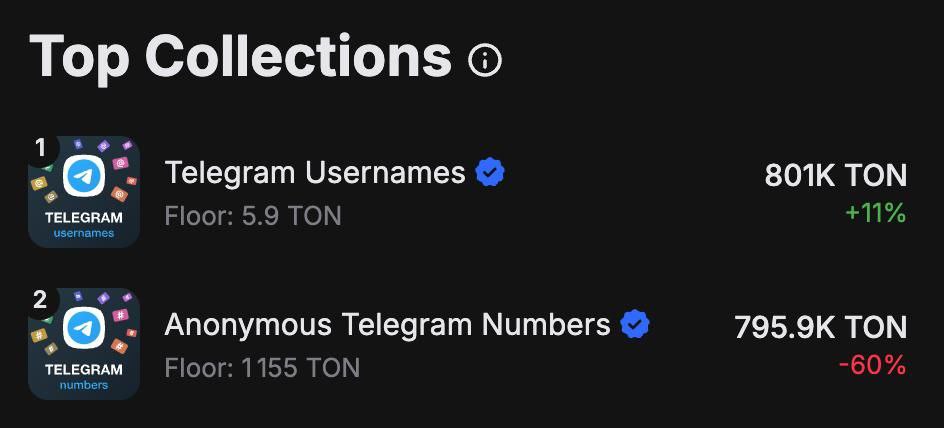This screenshot has height=428, width=944.
Task: Click the verified badge next to Telegram Usernames
Action: [x=490, y=173]
